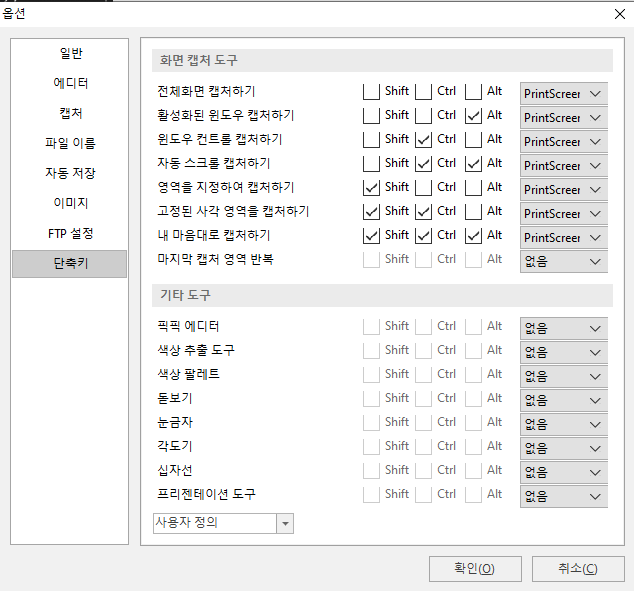Click the 기타 도구 section header
The width and height of the screenshot is (634, 591).
point(382,296)
